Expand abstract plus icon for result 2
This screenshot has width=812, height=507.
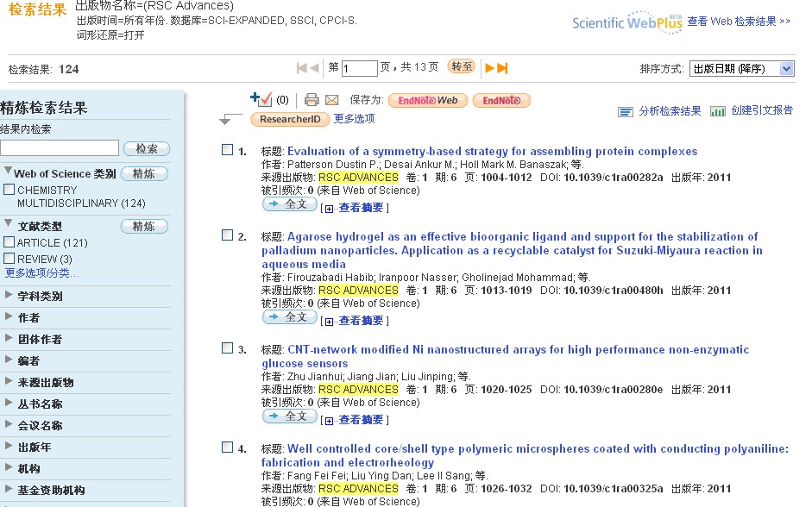coord(330,322)
